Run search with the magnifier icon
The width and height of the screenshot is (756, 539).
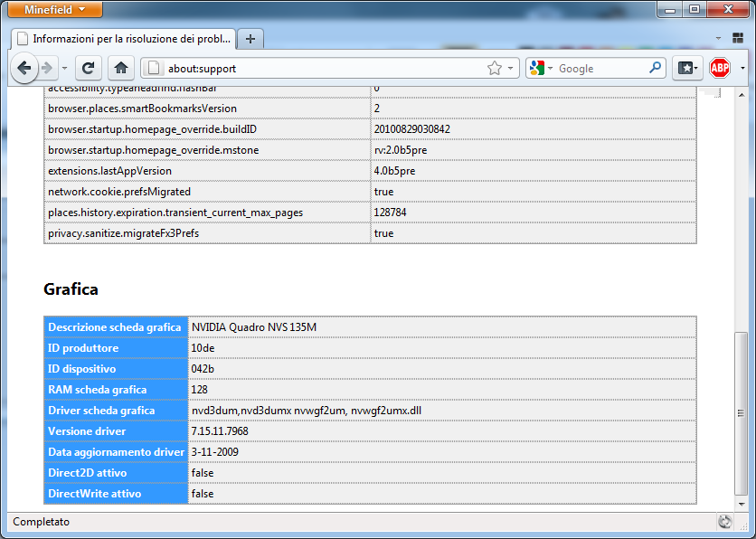click(x=655, y=68)
